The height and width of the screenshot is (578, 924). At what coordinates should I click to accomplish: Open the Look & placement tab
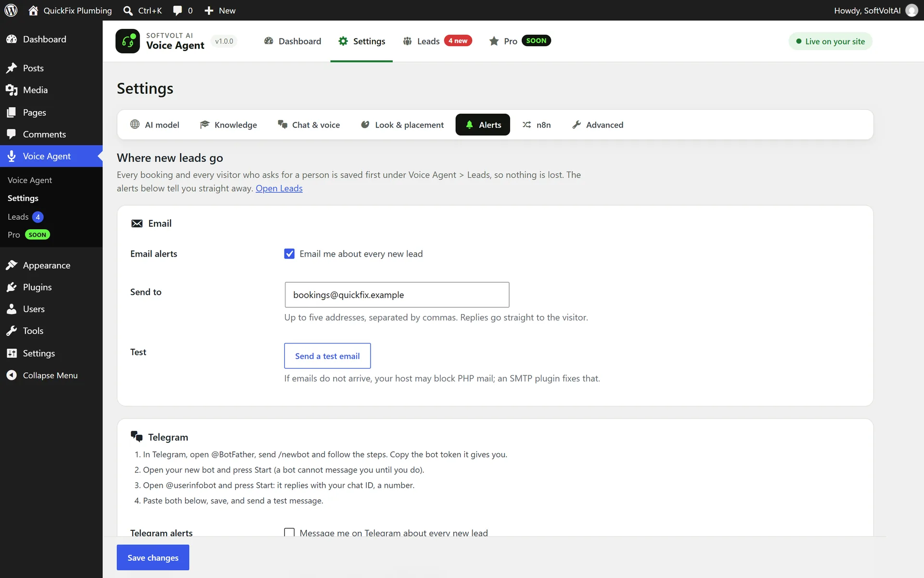coord(402,125)
